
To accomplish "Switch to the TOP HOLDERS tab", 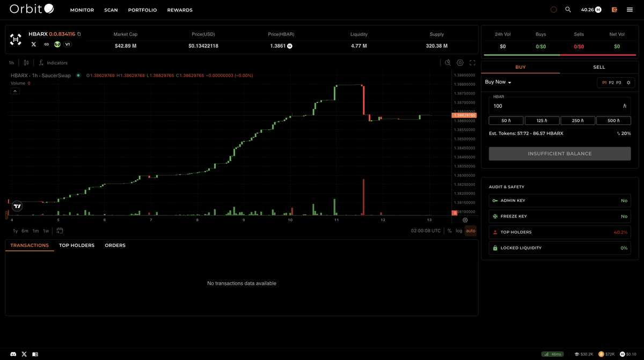I will click(77, 245).
